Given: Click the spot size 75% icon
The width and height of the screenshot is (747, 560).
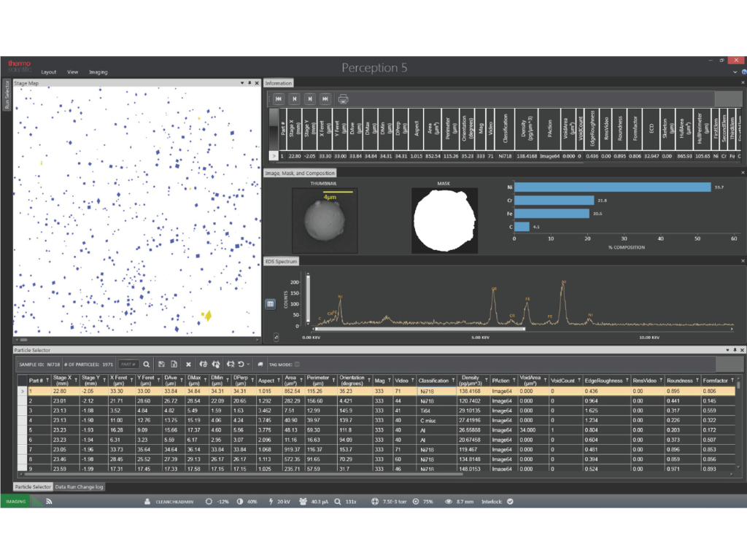Looking at the screenshot, I should pyautogui.click(x=416, y=502).
